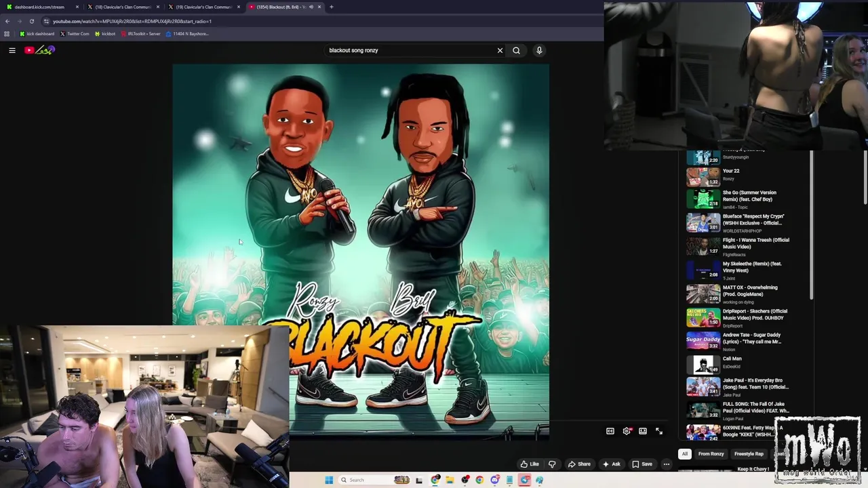Open the YouTube hamburger guide menu

pyautogui.click(x=12, y=50)
